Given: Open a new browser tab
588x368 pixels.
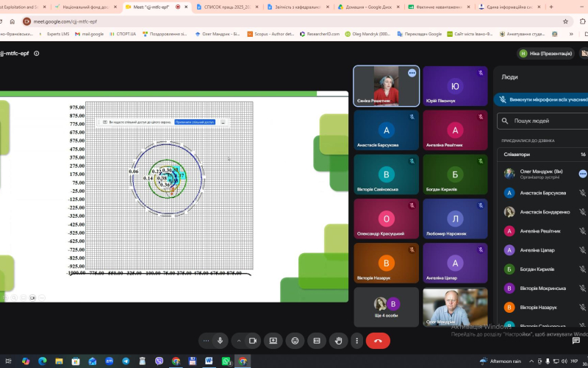Looking at the screenshot, I should (x=551, y=7).
